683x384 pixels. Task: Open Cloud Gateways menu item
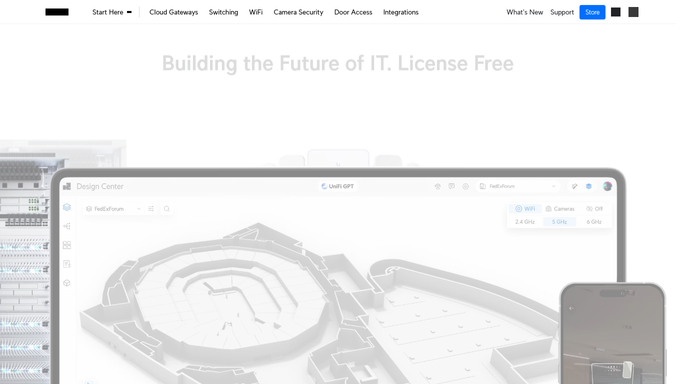coord(173,12)
